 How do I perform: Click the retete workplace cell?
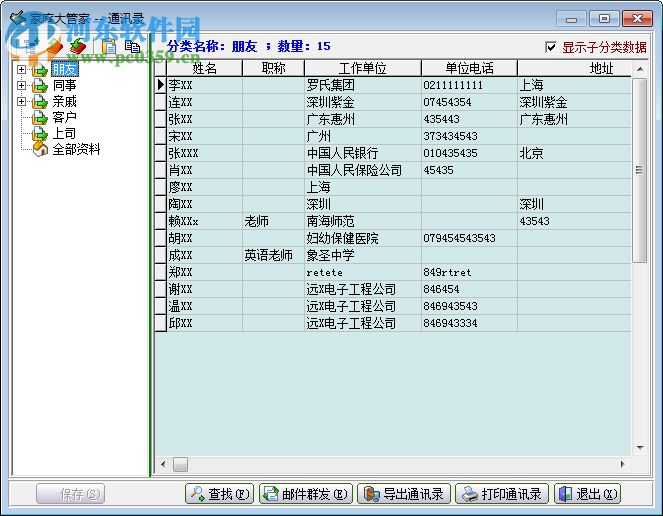tap(363, 272)
